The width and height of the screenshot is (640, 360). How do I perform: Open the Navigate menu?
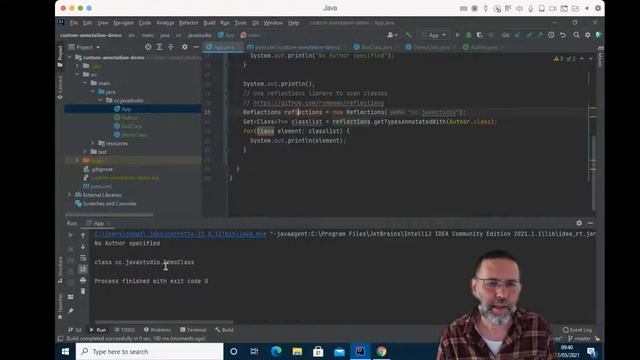point(123,23)
